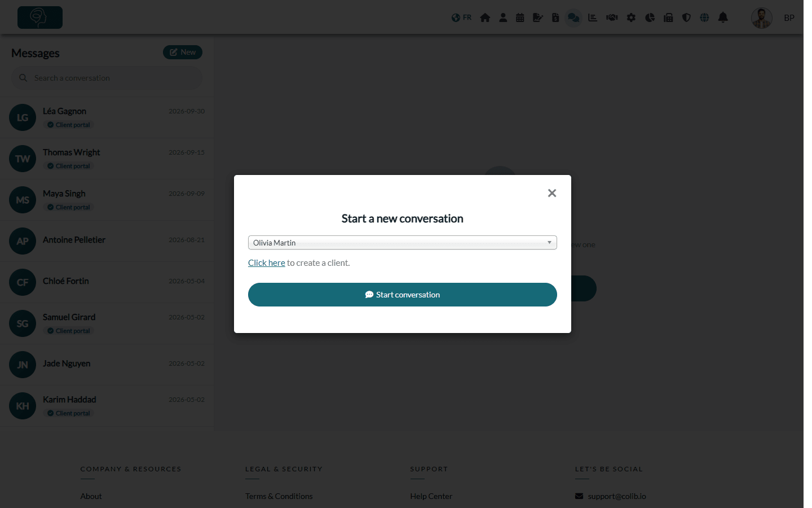Image resolution: width=812 pixels, height=508 pixels.
Task: Click the support@colib.io email link
Action: (x=617, y=496)
